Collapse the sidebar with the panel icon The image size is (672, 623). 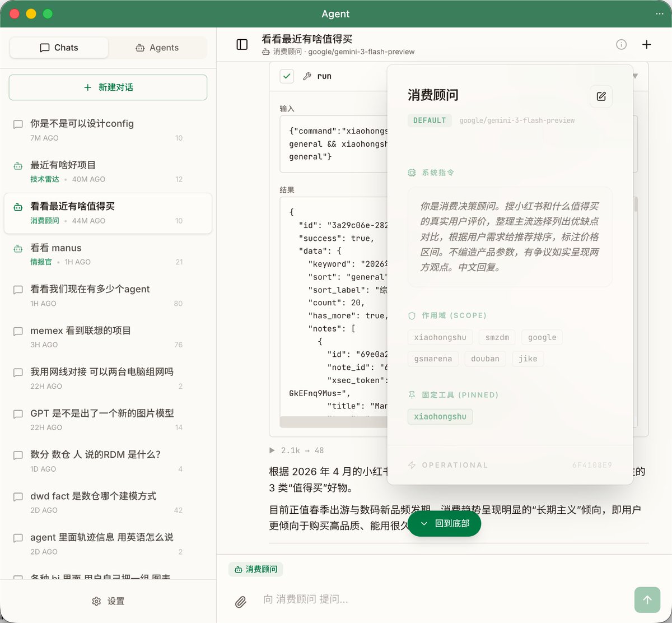(x=241, y=44)
